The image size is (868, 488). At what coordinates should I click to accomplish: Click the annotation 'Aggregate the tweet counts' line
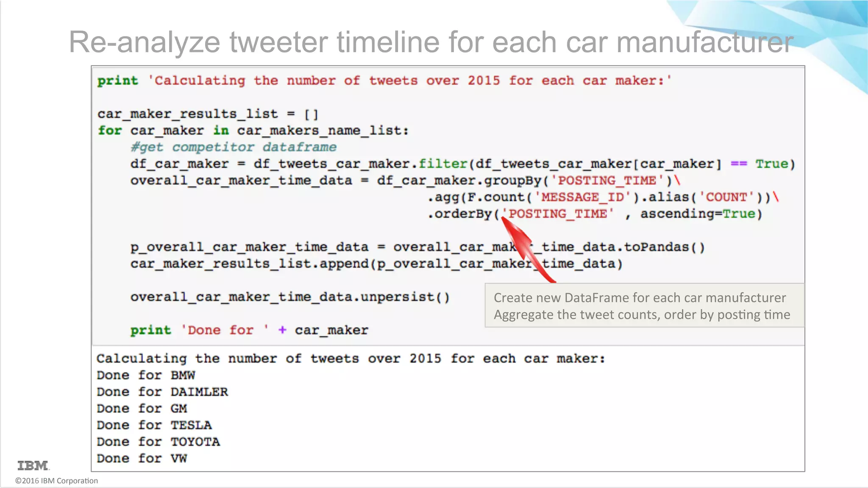point(642,314)
